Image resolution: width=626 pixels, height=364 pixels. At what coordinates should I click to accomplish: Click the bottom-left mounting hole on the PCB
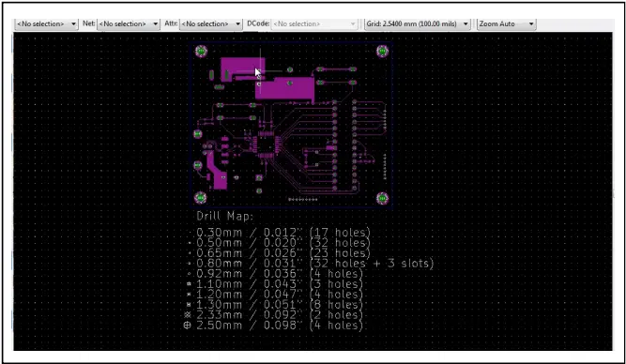pyautogui.click(x=201, y=198)
